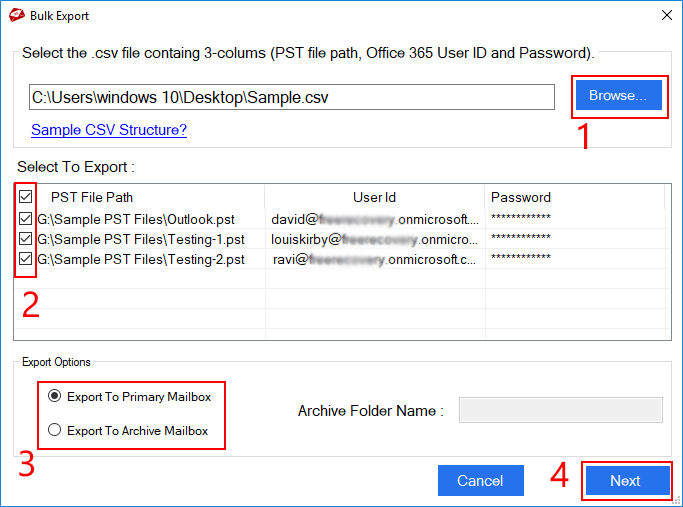The height and width of the screenshot is (507, 683).
Task: Click the PST File Path column header
Action: (92, 197)
